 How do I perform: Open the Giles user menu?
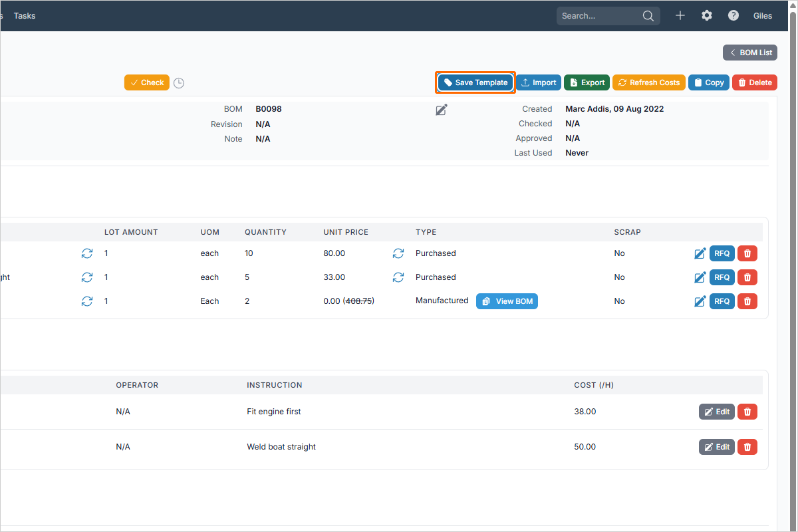[763, 15]
